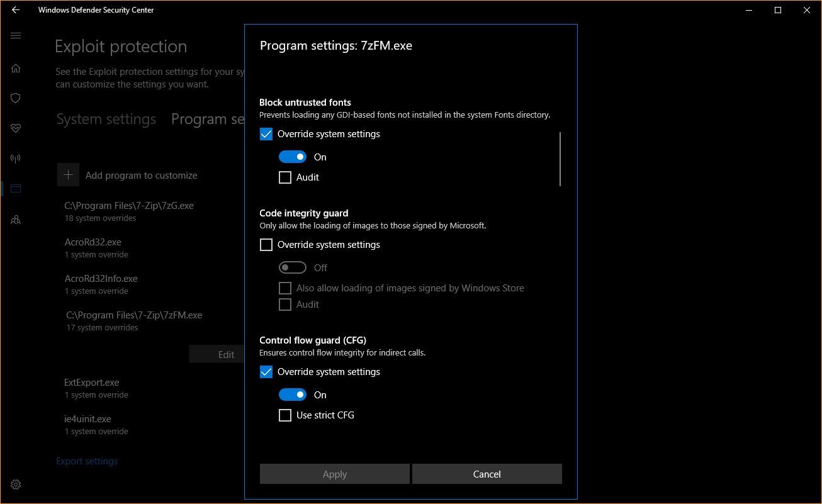This screenshot has height=504, width=822.
Task: Check Audit under Block untrusted fonts
Action: [285, 177]
